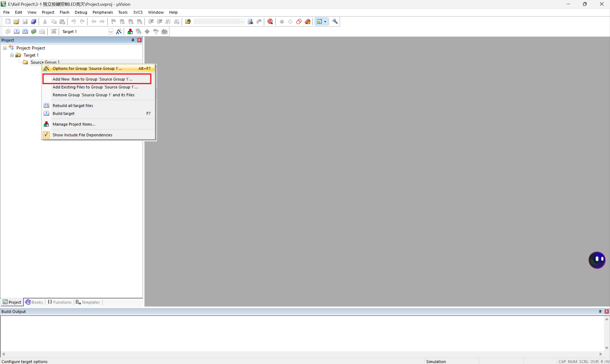Image resolution: width=610 pixels, height=364 pixels.
Task: Open the Peripherals menu
Action: click(103, 12)
